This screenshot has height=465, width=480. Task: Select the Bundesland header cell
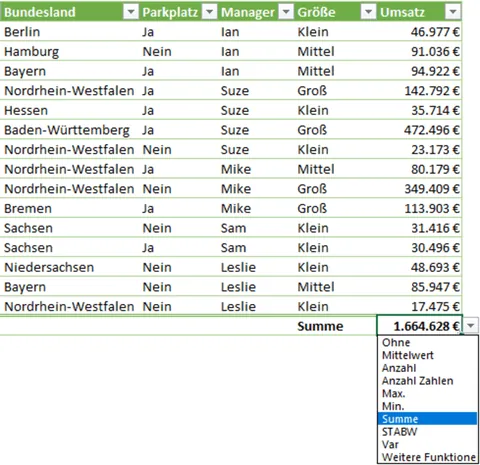pyautogui.click(x=70, y=12)
